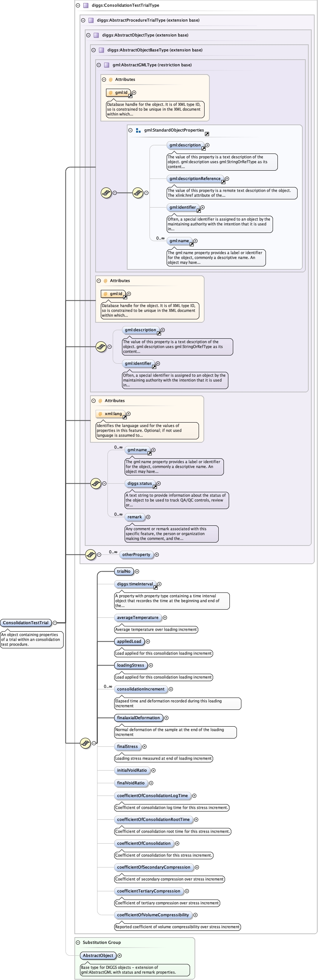Select the finalaxialDeformation element node
This screenshot has width=318, height=980.
pyautogui.click(x=138, y=718)
